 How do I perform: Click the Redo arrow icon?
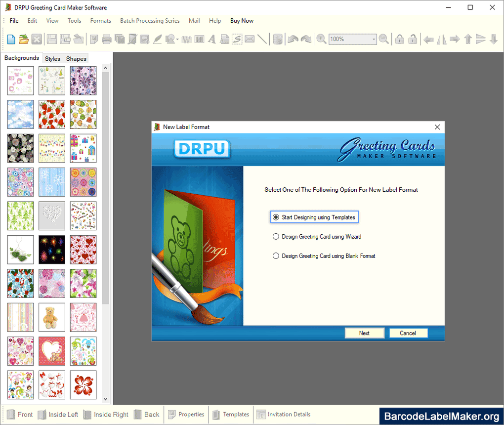pos(306,39)
